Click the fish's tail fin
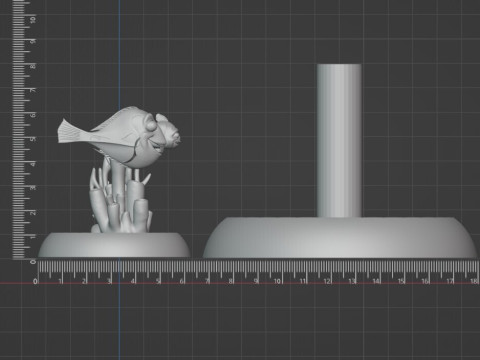 point(70,131)
